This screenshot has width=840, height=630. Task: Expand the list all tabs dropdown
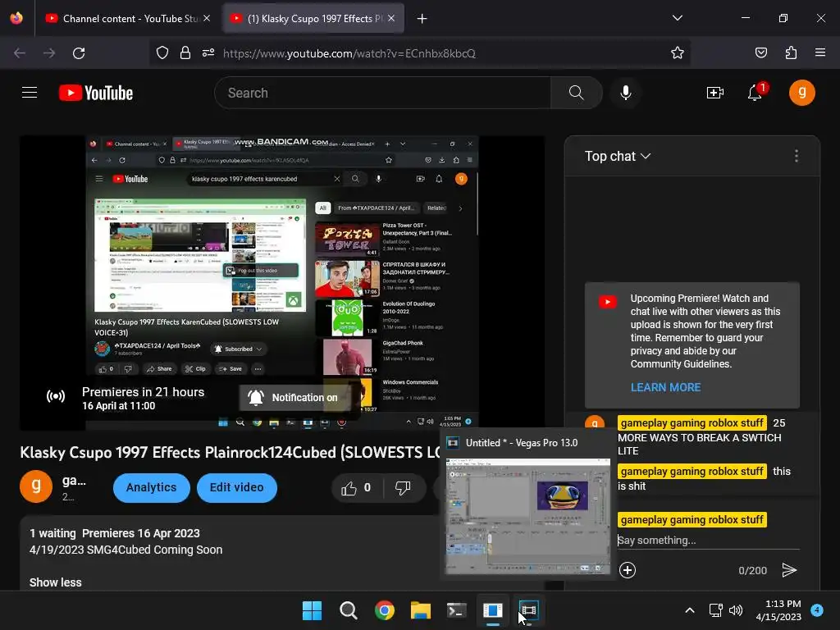coord(677,18)
